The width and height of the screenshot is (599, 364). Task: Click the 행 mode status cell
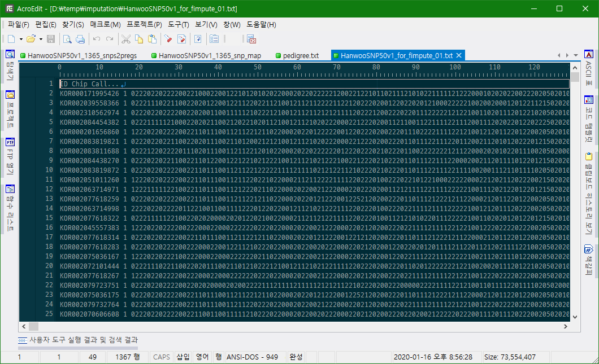(x=219, y=357)
